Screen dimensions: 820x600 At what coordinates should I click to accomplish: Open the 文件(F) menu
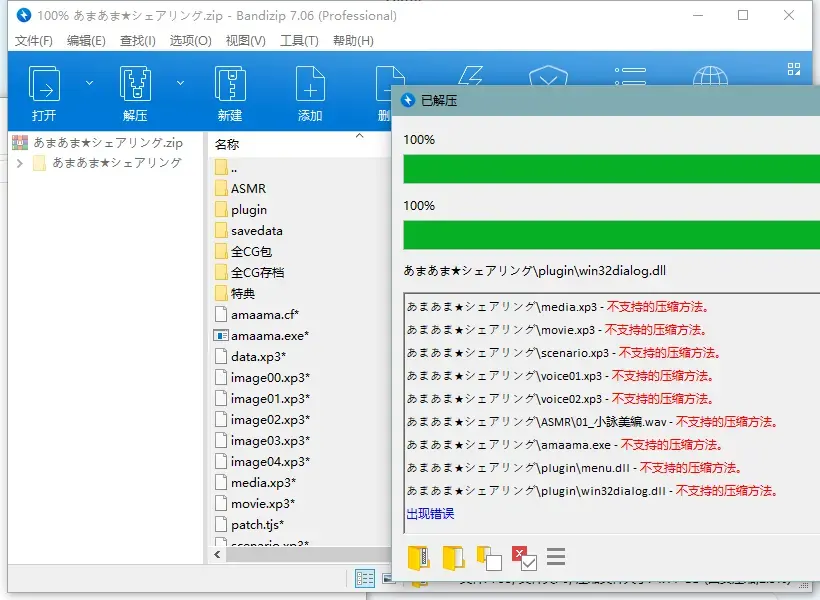pos(33,41)
